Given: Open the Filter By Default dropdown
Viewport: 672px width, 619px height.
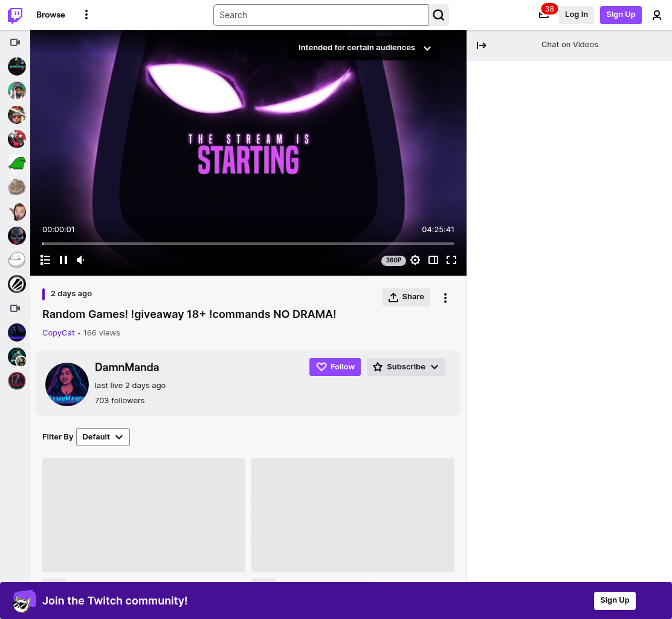Looking at the screenshot, I should [x=103, y=437].
